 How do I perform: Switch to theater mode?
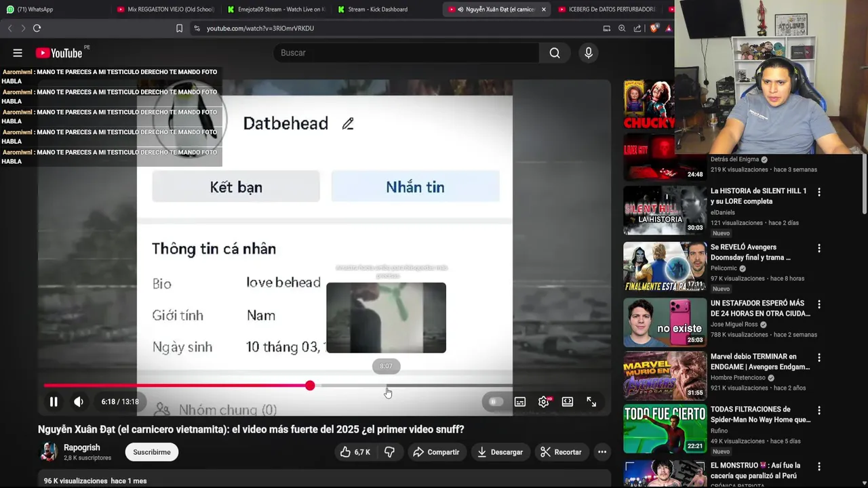tap(568, 402)
